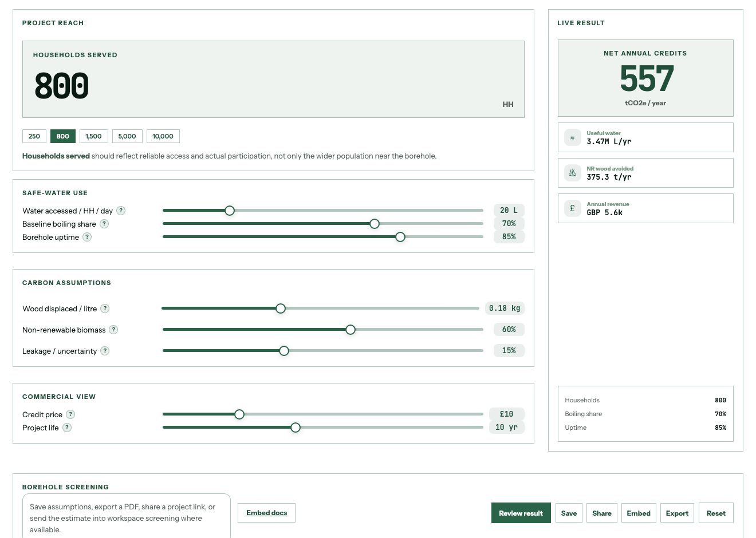Click the 3.47M L/yr useful water value
The height and width of the screenshot is (538, 756).
(609, 142)
